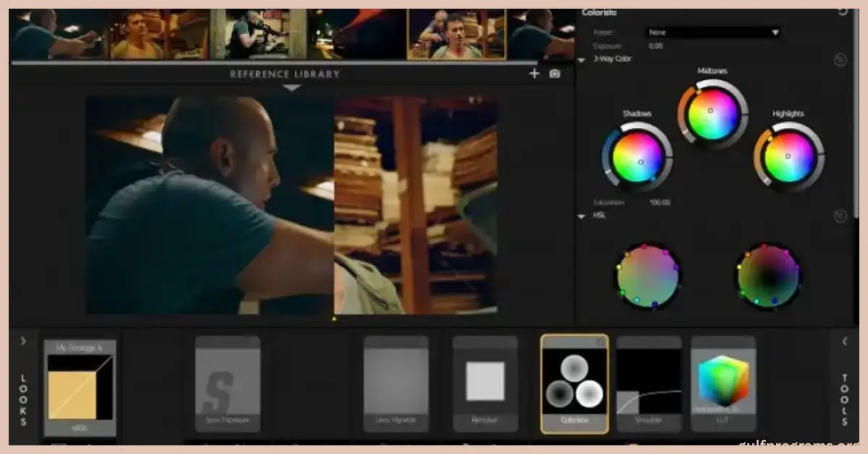Reset the HSL section
The image size is (868, 454).
click(840, 216)
